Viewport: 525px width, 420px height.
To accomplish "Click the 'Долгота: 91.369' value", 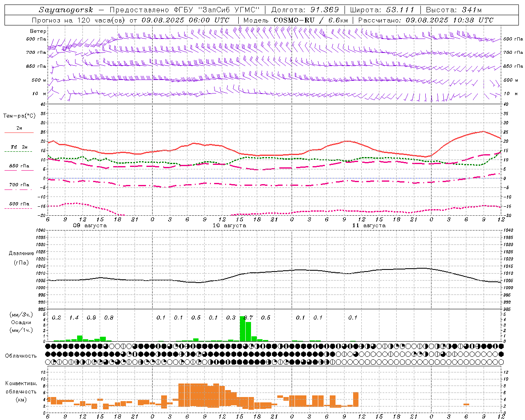I will 305,10.
